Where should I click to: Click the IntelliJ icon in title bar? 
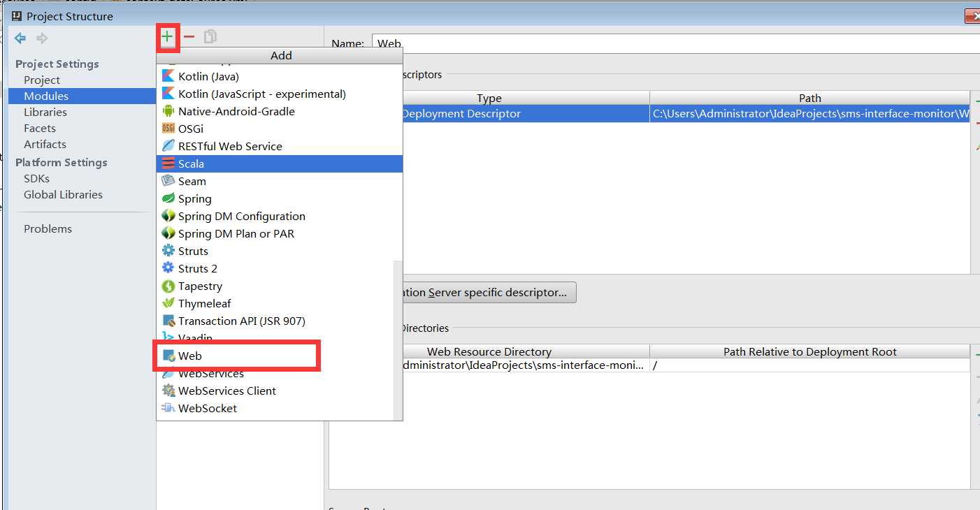pos(17,15)
